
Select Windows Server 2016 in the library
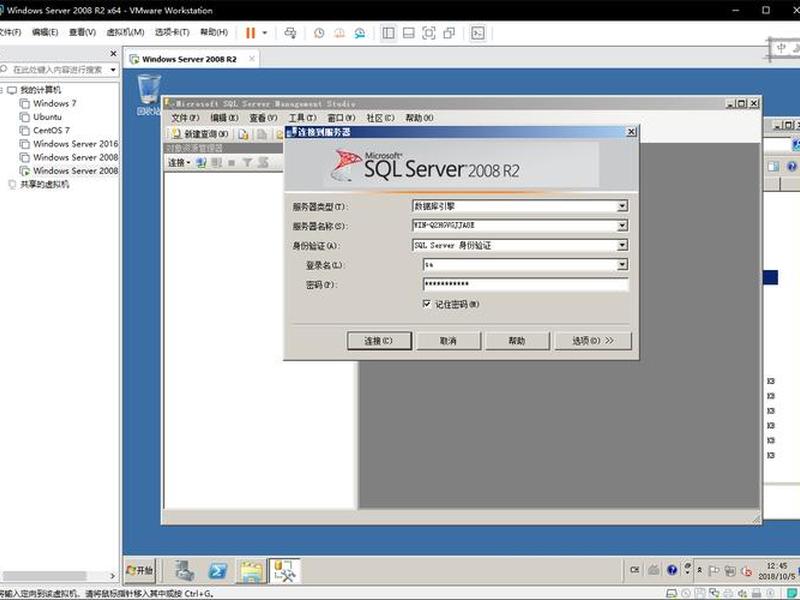coord(76,144)
